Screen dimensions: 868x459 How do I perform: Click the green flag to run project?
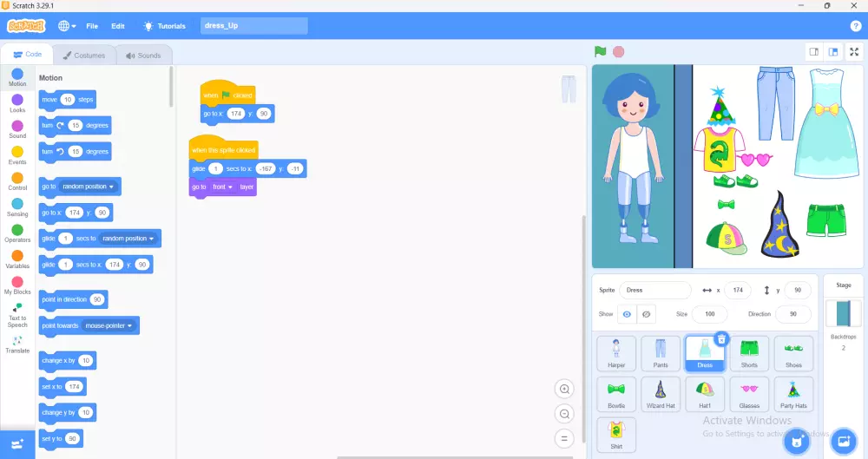click(600, 51)
